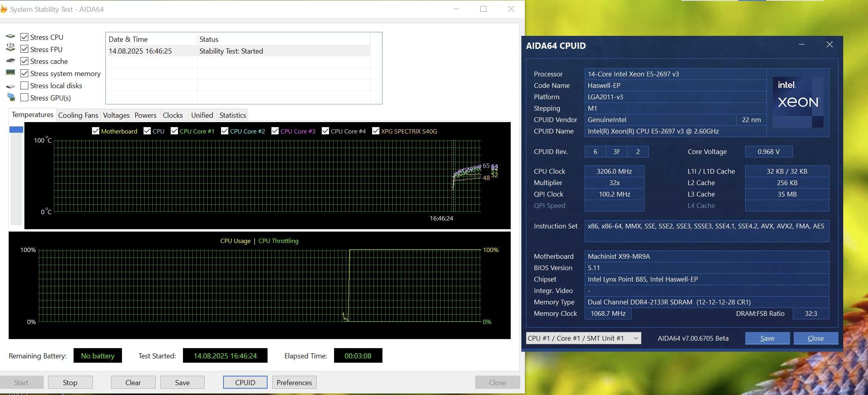Click the DRAM:FSB Ratio value 32:3
868x395 pixels.
click(x=811, y=313)
